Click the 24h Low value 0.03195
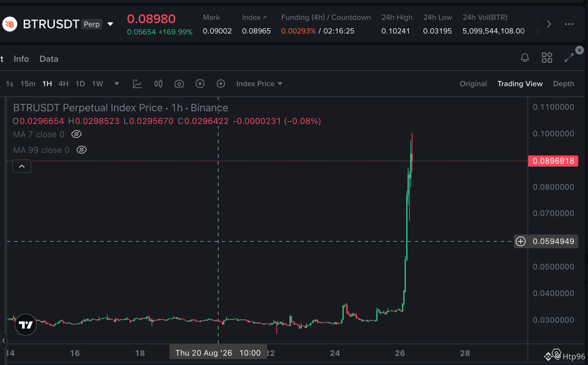The width and height of the screenshot is (588, 365). pyautogui.click(x=437, y=31)
